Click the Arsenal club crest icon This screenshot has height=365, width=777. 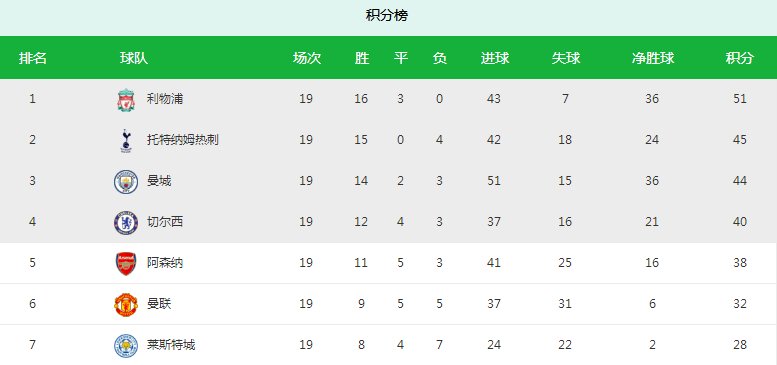click(x=126, y=263)
